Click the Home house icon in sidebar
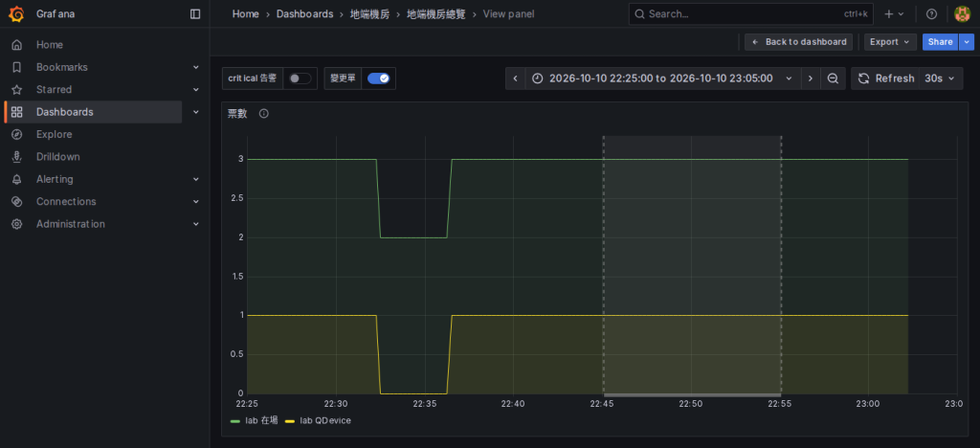This screenshot has height=448, width=980. 17,45
